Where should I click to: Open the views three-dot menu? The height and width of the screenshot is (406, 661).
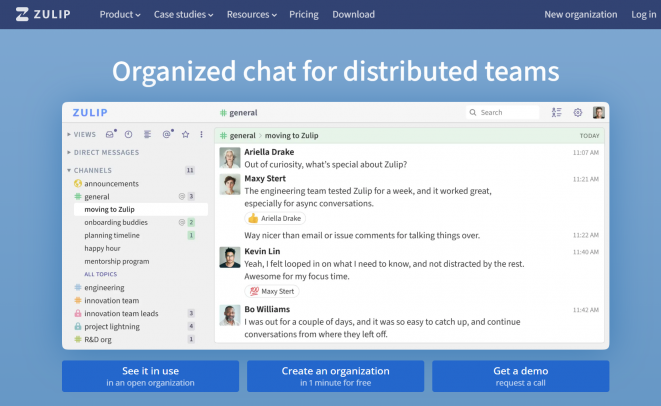pos(202,134)
